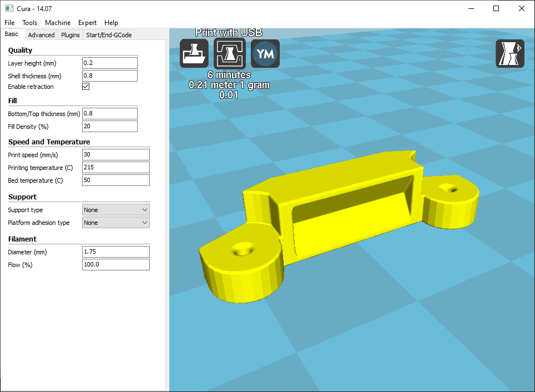The height and width of the screenshot is (392, 535).
Task: Switch to the Start/End-GCode tab
Action: point(109,35)
